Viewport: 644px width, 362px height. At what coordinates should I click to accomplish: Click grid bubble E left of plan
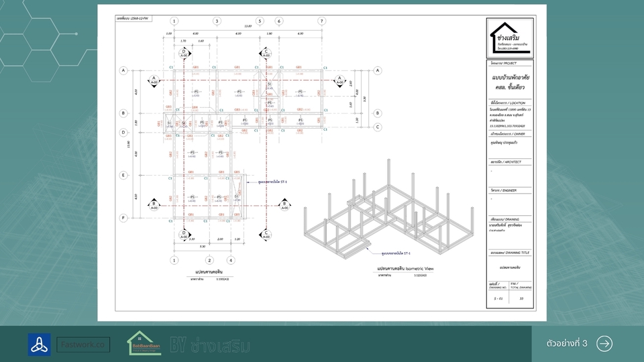coord(123,175)
